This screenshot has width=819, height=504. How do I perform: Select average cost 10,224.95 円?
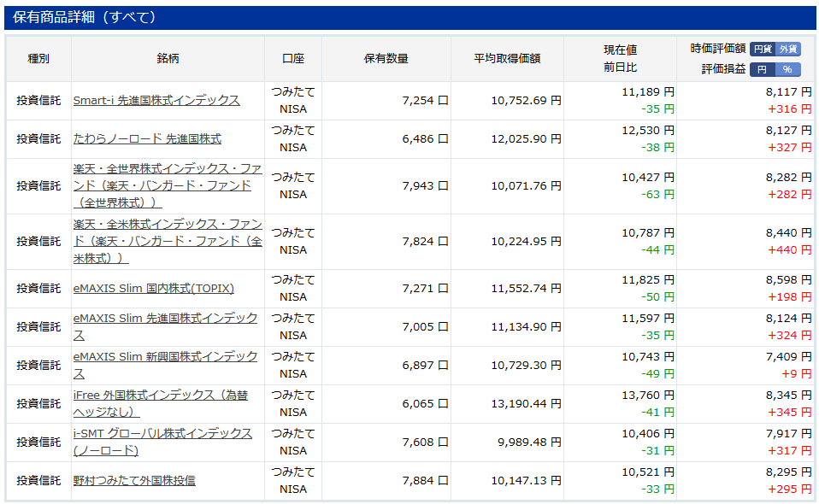click(x=526, y=241)
